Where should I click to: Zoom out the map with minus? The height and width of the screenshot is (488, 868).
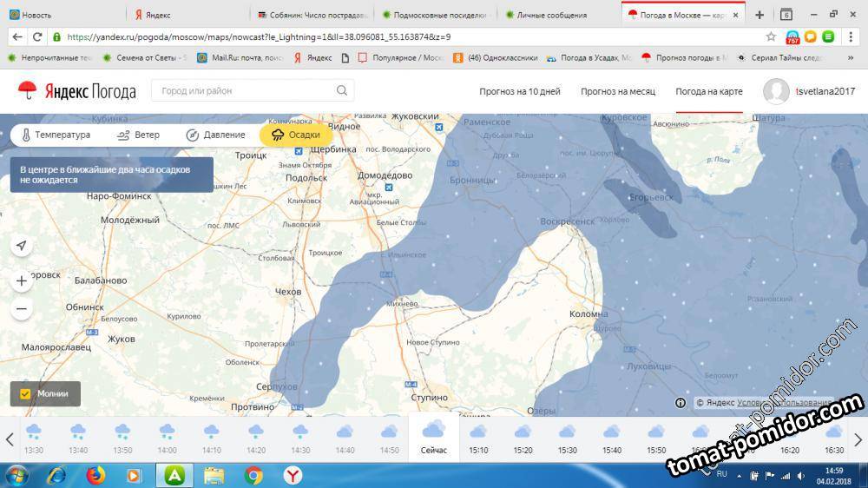coord(22,309)
